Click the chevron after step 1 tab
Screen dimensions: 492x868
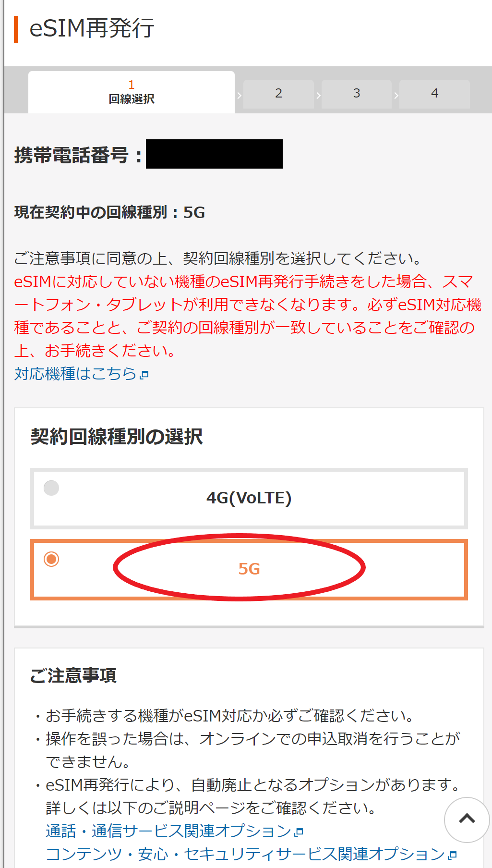point(239,95)
